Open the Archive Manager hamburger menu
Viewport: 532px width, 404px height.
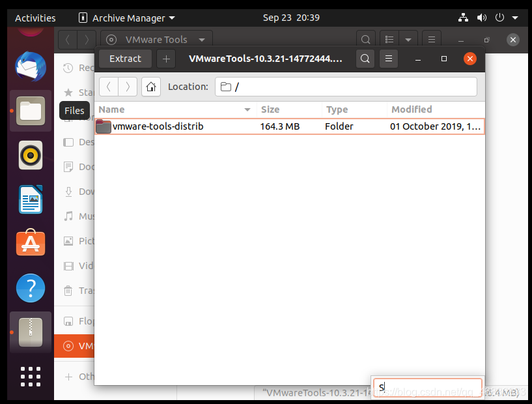[x=389, y=59]
